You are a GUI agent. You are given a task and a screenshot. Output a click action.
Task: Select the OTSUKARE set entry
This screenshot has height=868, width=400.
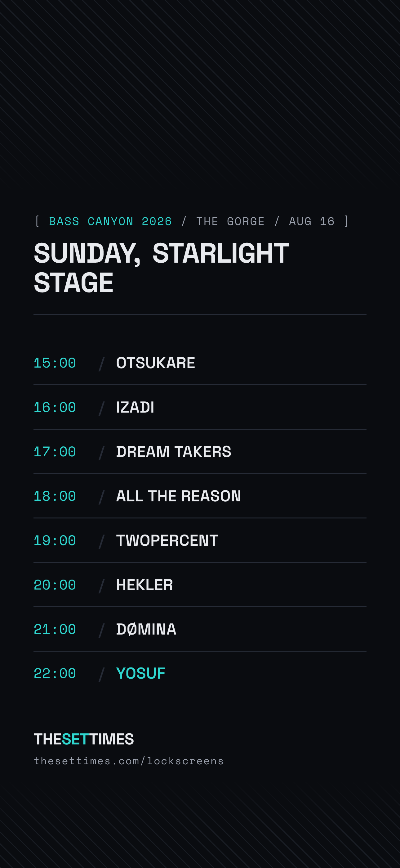pos(200,363)
